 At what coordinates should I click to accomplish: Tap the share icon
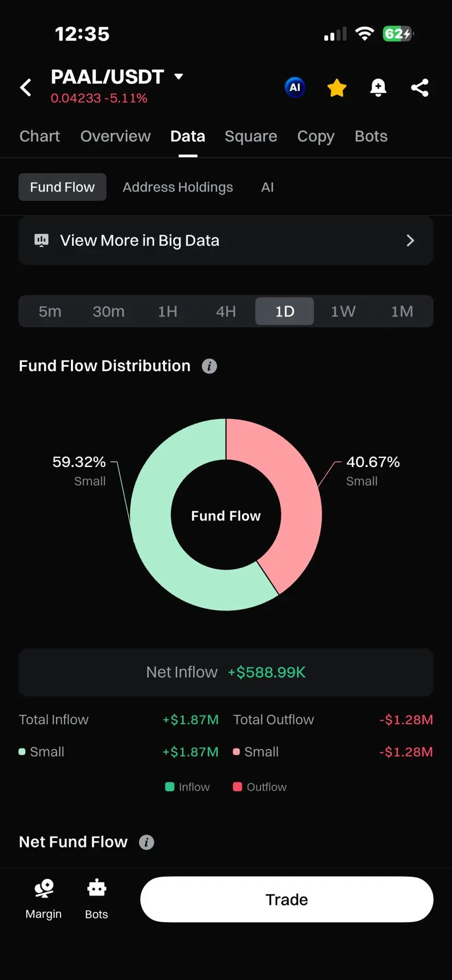pos(419,87)
